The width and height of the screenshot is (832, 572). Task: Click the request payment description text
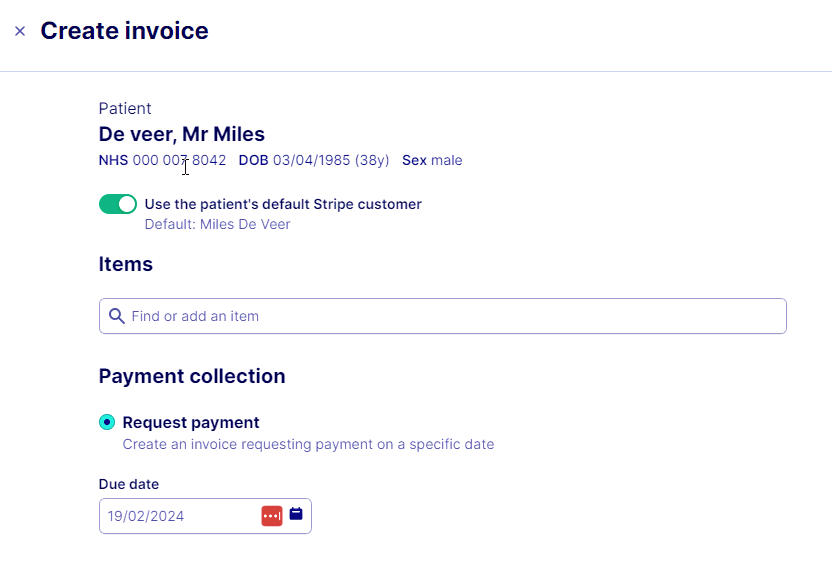click(x=308, y=444)
